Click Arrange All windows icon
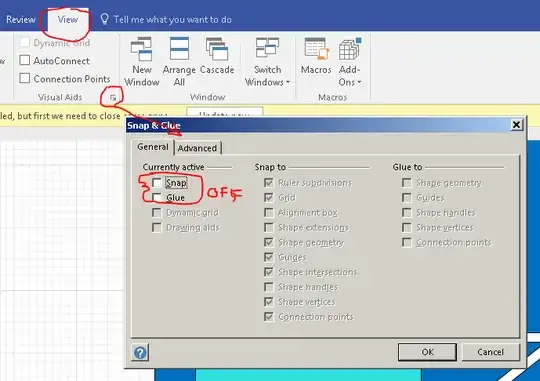540x381 pixels. click(179, 49)
